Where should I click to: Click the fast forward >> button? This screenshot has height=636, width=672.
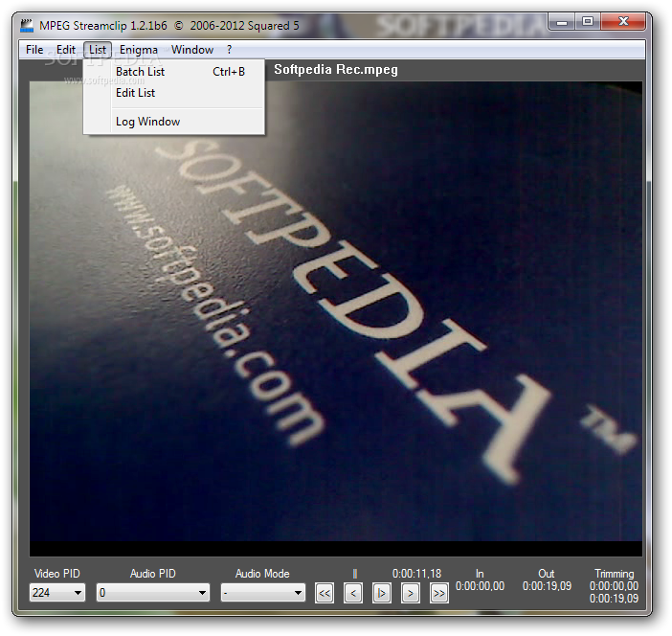[439, 593]
